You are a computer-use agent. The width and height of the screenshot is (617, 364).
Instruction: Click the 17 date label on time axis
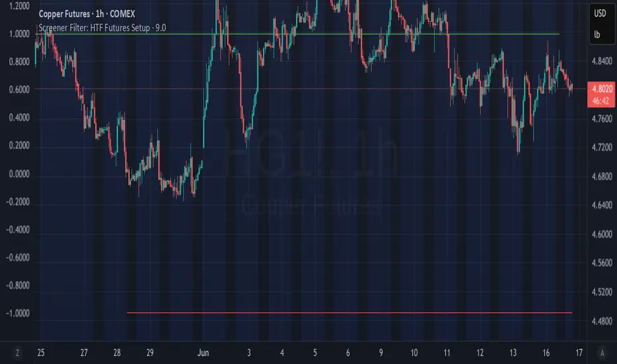pos(579,353)
